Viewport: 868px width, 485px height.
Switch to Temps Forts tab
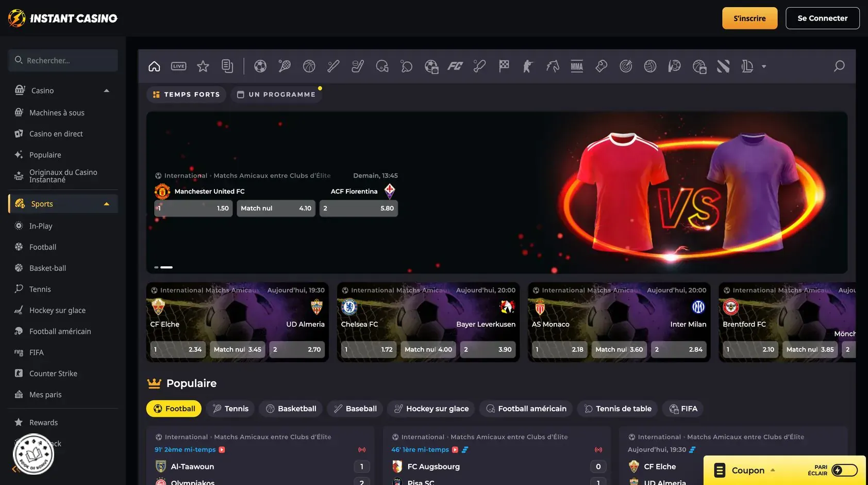pyautogui.click(x=187, y=94)
